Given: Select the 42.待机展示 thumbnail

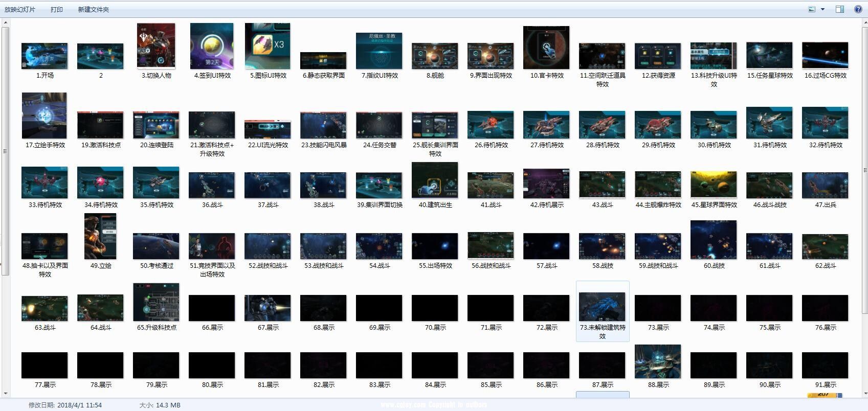Looking at the screenshot, I should click(546, 184).
